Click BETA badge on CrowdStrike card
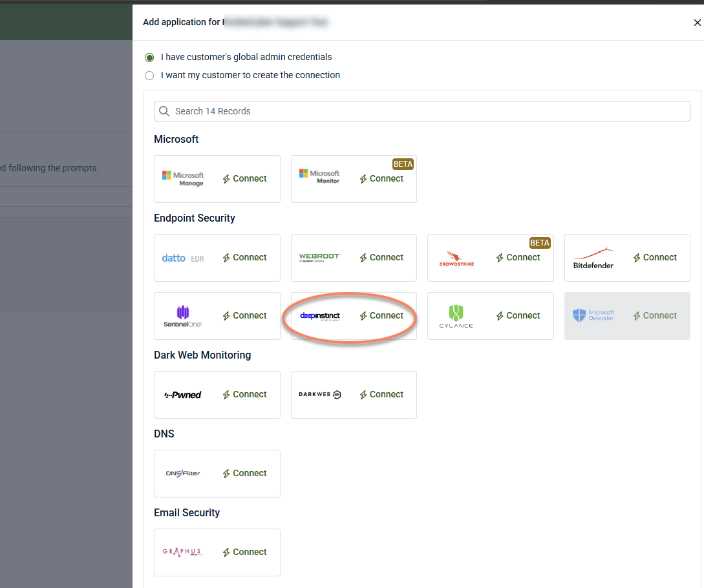 [x=540, y=243]
